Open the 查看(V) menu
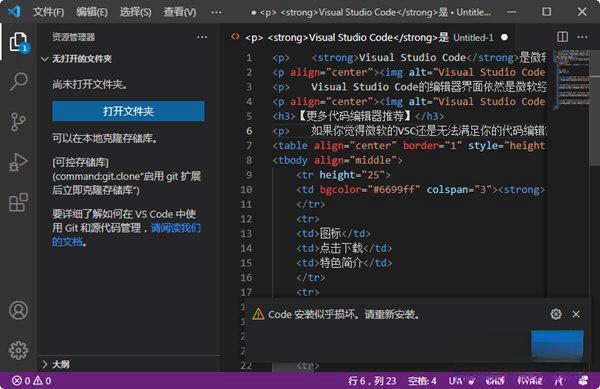 coord(179,12)
